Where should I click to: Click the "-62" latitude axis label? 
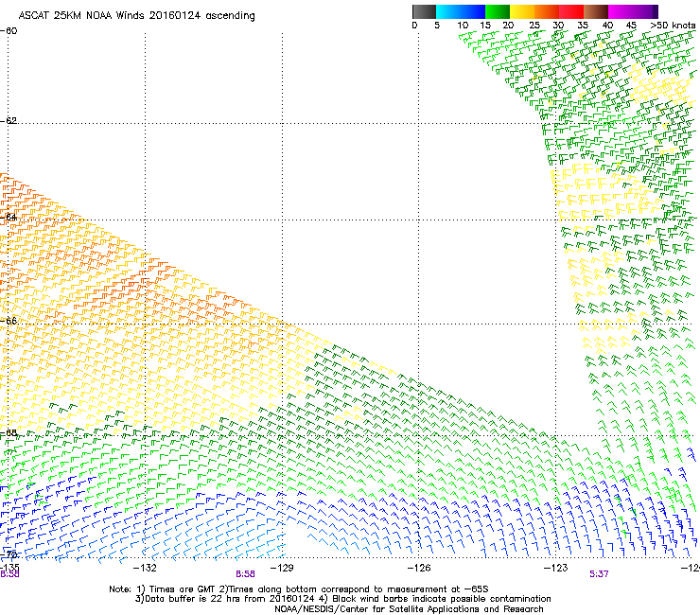coord(9,120)
